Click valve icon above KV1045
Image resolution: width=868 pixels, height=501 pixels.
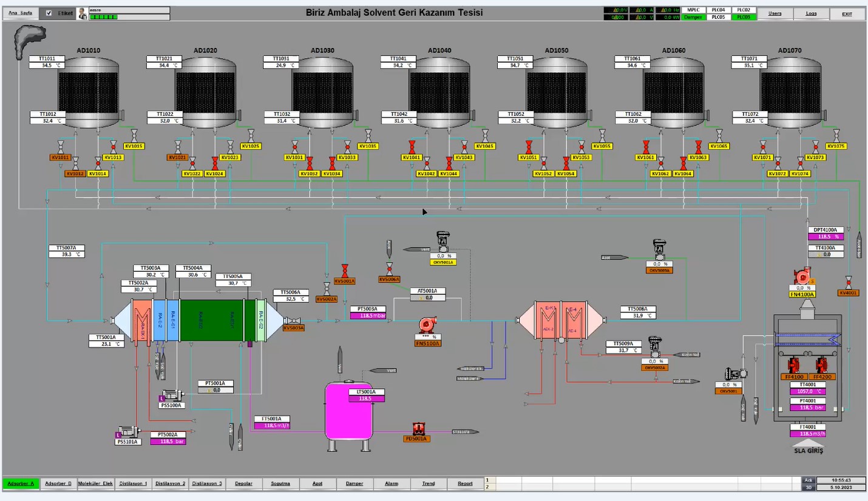[x=485, y=136]
